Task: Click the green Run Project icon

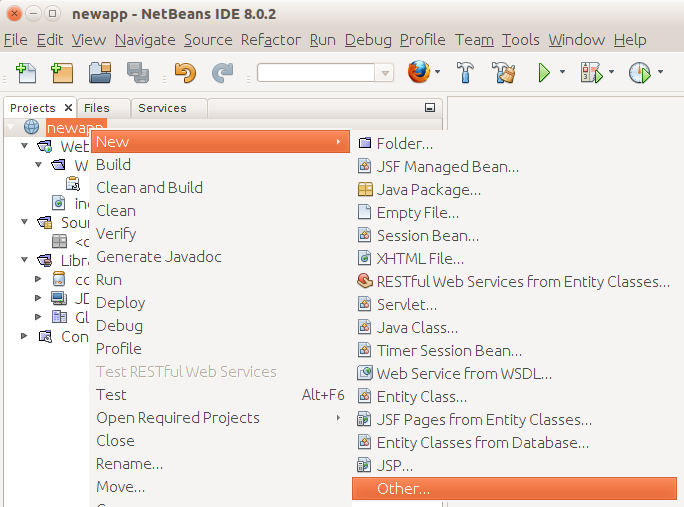Action: pos(544,72)
